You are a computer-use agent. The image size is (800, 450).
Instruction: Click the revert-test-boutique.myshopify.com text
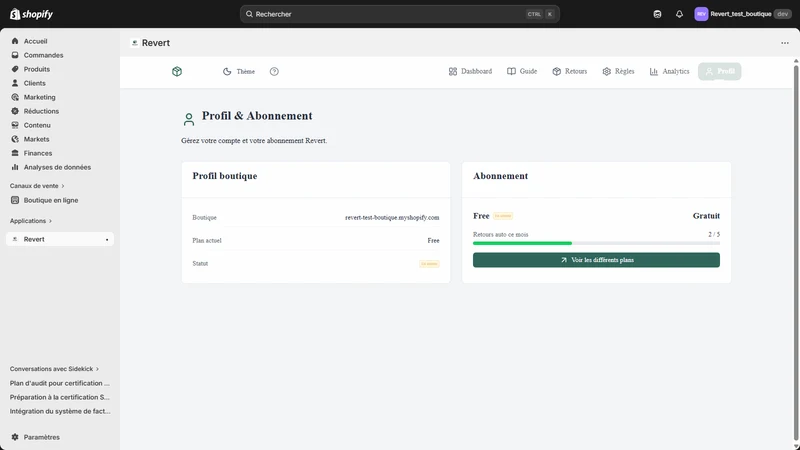pos(392,217)
